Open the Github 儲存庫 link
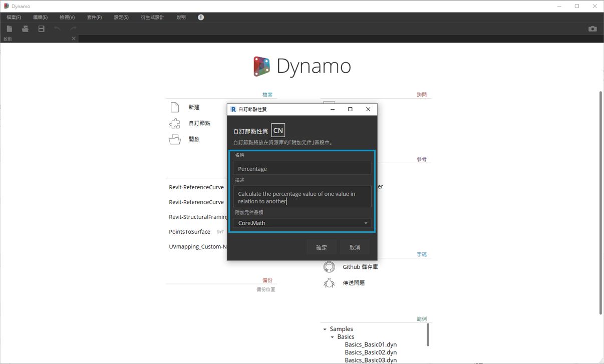 pyautogui.click(x=360, y=267)
